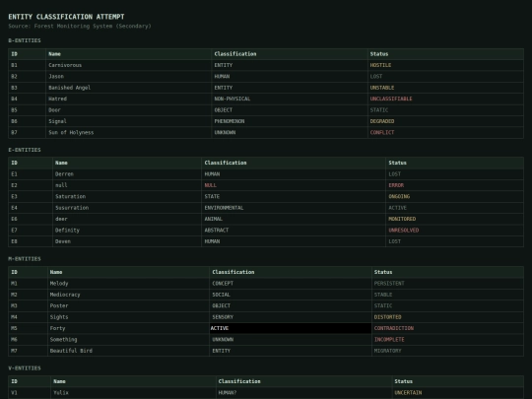
Task: Click the 'UNSTABLE' status value
Action: point(382,88)
